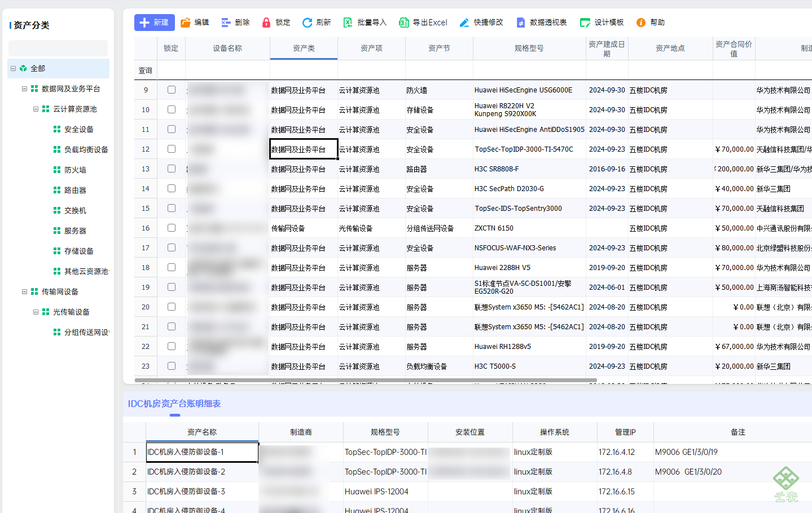Select the IP cell 172.16.4.12
Viewport: 812px width, 513px height.
pos(625,452)
